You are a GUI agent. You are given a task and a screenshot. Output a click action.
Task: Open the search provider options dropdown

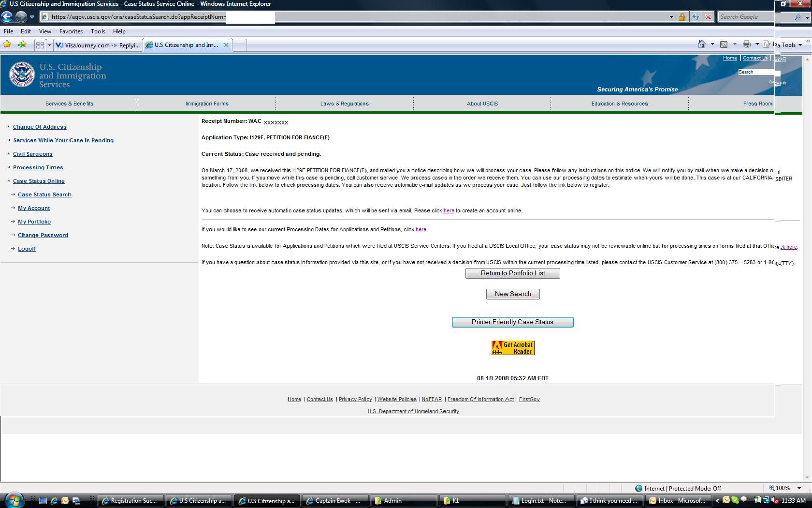click(x=807, y=17)
